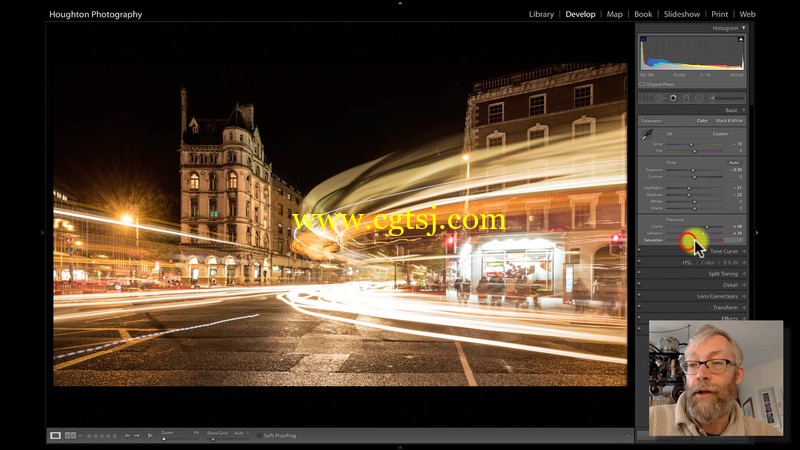Select the Adjustment Brush tool icon
The image size is (800, 450).
click(x=727, y=98)
